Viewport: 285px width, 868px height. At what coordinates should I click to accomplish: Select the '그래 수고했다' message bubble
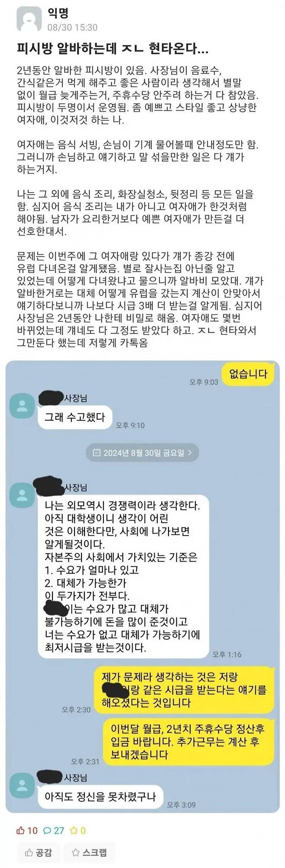click(75, 418)
